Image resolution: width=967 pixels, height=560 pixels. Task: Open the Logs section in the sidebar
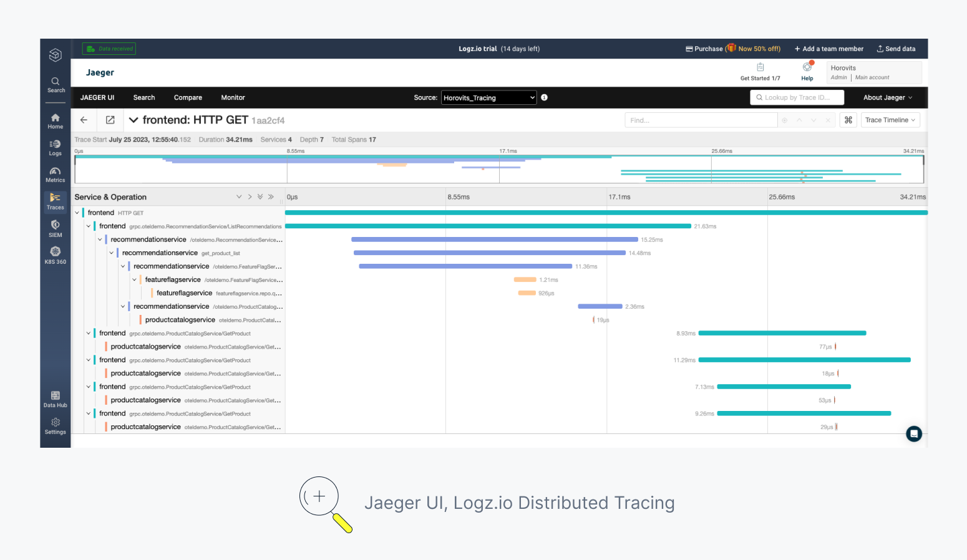pos(55,147)
